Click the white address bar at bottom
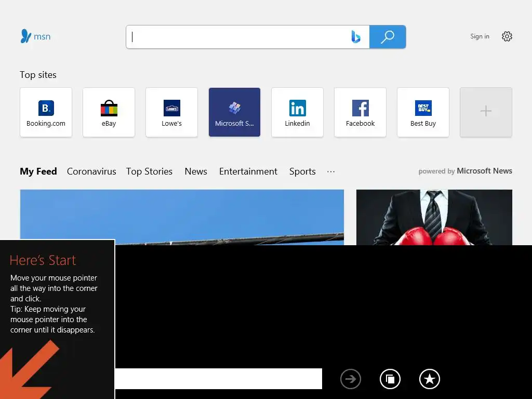The width and height of the screenshot is (532, 399). point(219,379)
